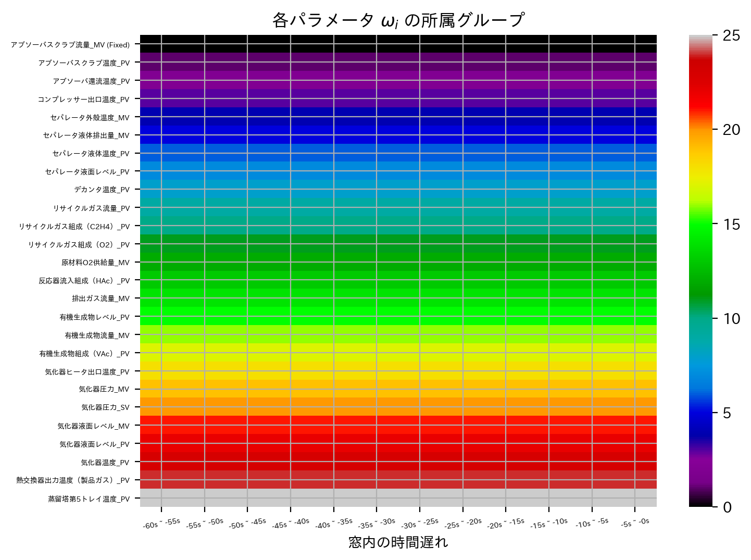Select y-label アブソーバ還流温度_PV
Viewport: 751px width, 560px height.
(x=91, y=81)
